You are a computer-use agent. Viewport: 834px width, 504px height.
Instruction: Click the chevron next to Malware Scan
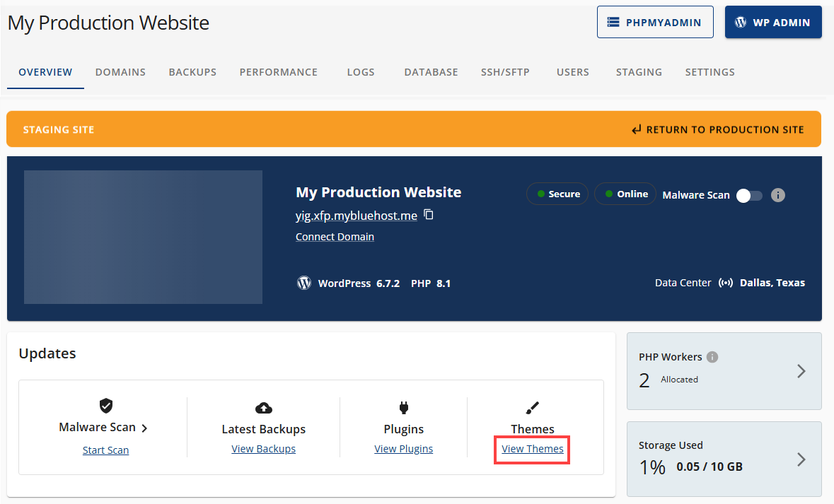point(144,428)
